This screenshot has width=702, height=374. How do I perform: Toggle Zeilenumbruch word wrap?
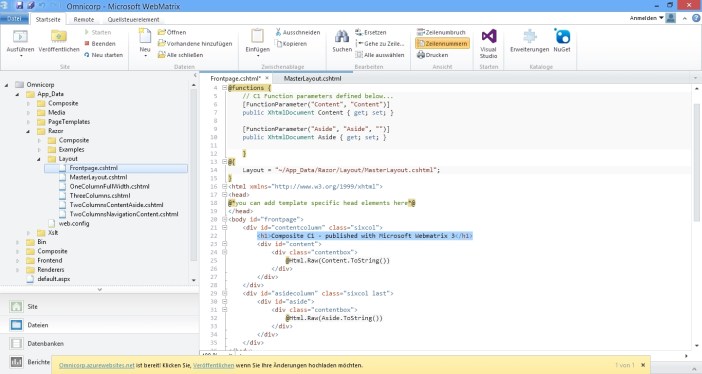[441, 32]
